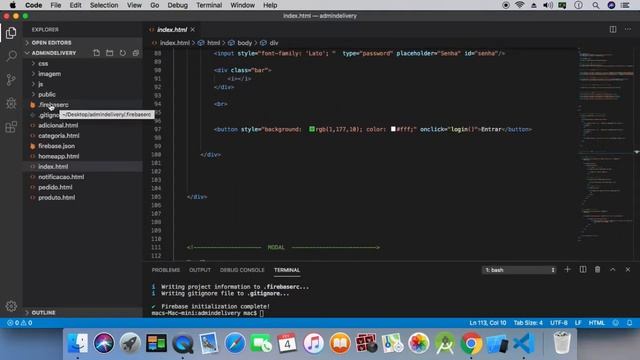Open the Manage gear in activity bar
The height and width of the screenshot is (360, 640).
pyautogui.click(x=11, y=306)
